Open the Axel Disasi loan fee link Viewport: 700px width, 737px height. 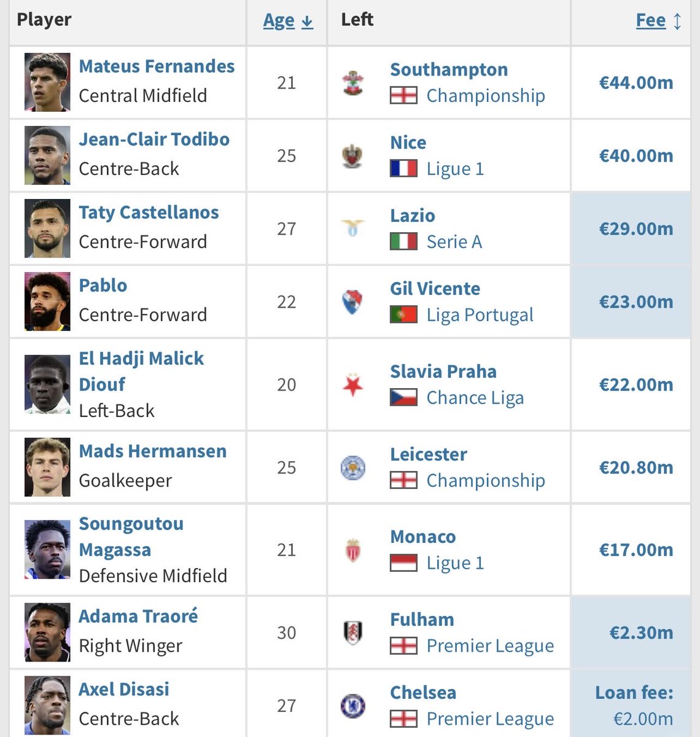pos(634,706)
